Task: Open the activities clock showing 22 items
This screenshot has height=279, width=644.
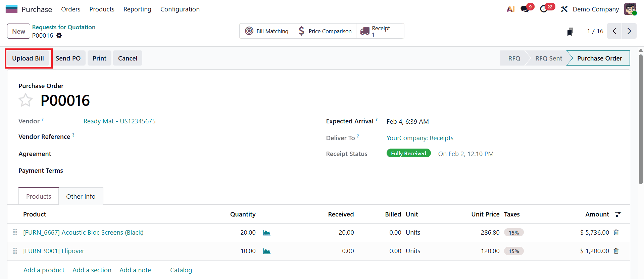Action: click(x=544, y=9)
